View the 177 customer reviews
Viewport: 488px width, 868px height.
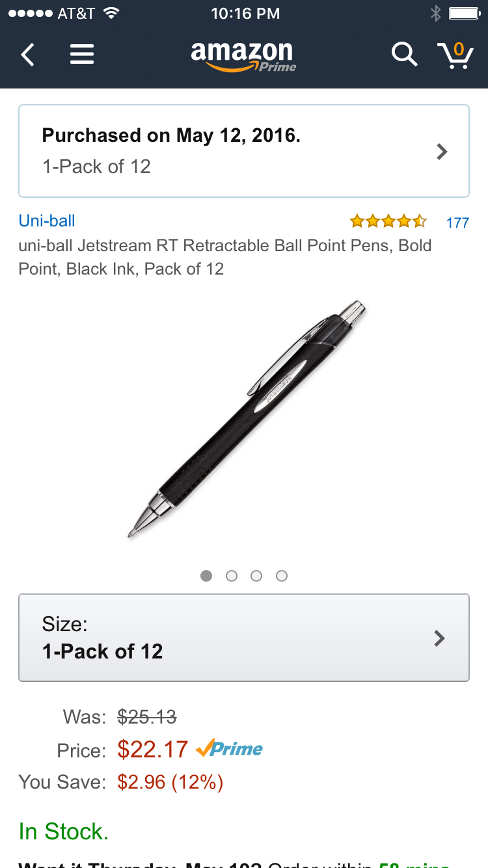click(457, 223)
